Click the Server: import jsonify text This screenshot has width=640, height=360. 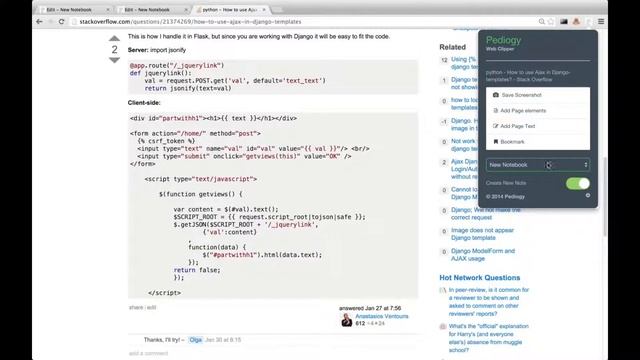(157, 50)
